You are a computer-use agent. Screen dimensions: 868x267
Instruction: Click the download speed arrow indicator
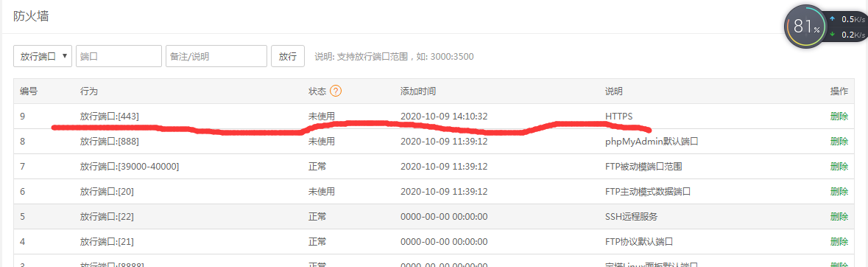coord(832,35)
